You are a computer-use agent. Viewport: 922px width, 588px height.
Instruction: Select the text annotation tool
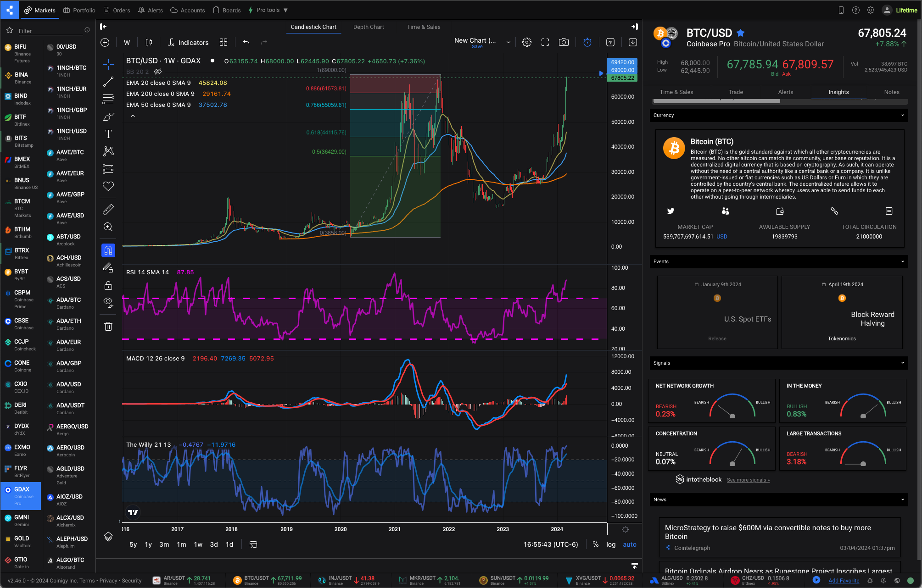coord(108,134)
